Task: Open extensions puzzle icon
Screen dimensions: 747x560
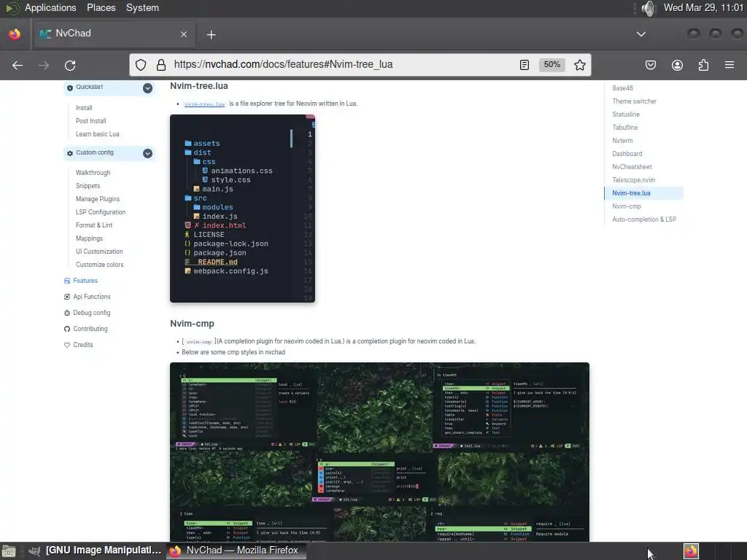Action: pos(703,65)
